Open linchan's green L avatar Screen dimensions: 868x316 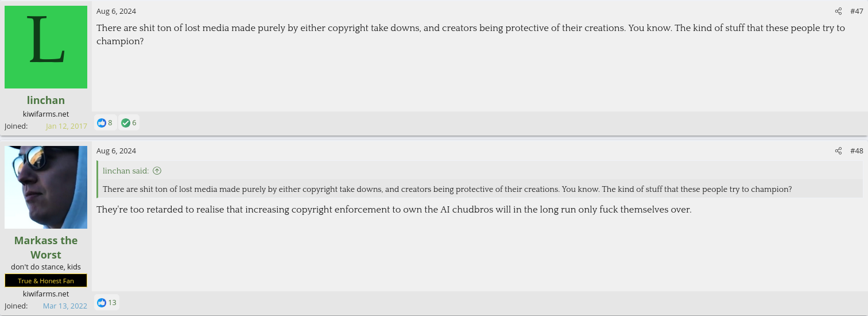(46, 47)
